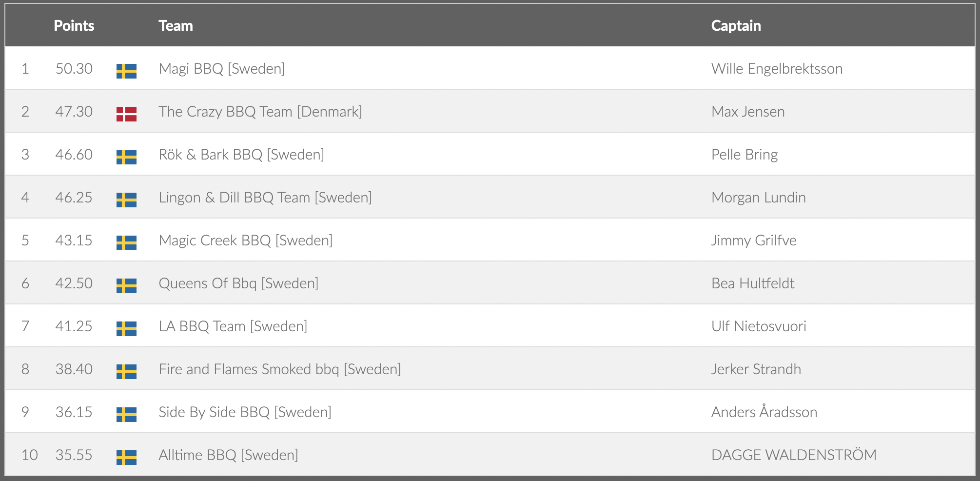Click the flag beside Side By Side BBQ

[126, 414]
